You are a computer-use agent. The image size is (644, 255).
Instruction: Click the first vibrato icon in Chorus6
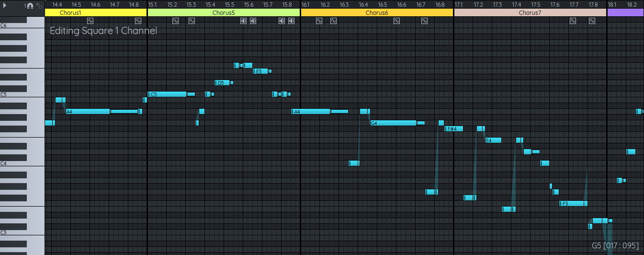(319, 21)
